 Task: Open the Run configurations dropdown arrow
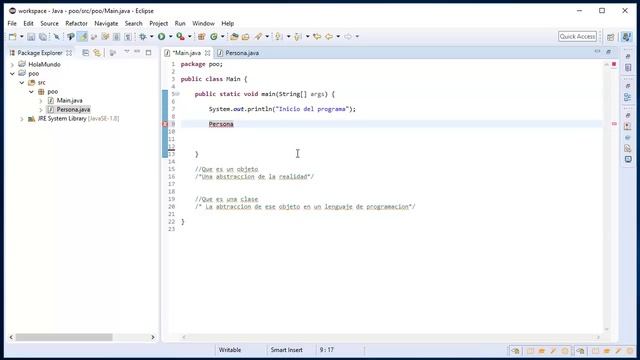[171, 37]
